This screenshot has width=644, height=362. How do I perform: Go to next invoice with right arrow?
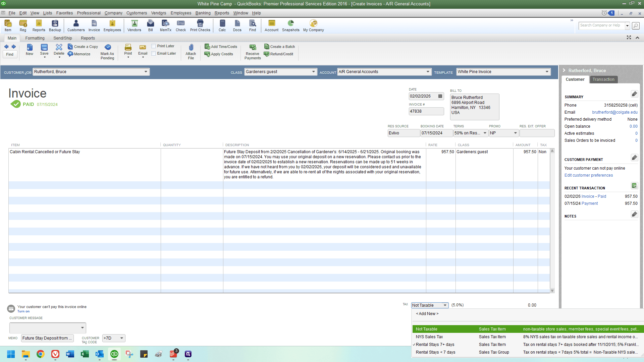14,47
